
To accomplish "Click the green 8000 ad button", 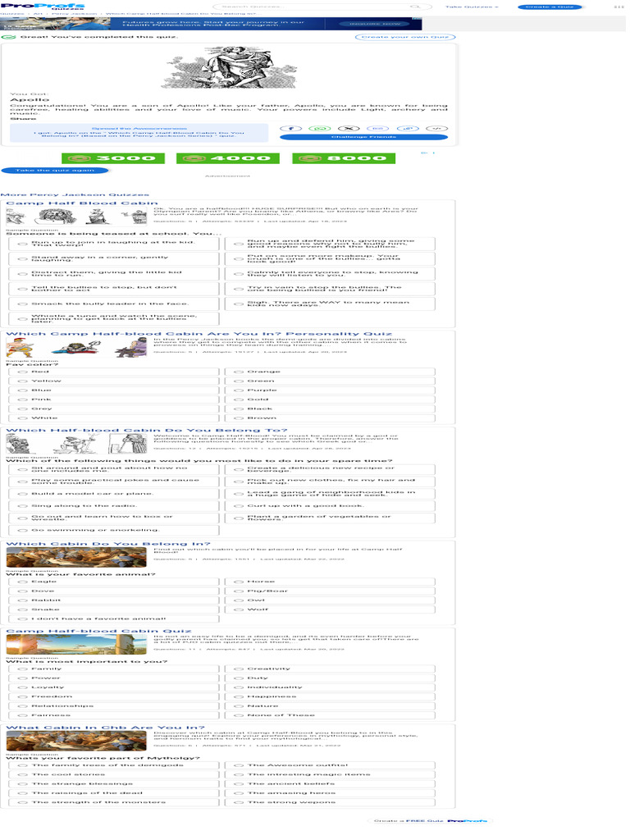I will click(344, 158).
